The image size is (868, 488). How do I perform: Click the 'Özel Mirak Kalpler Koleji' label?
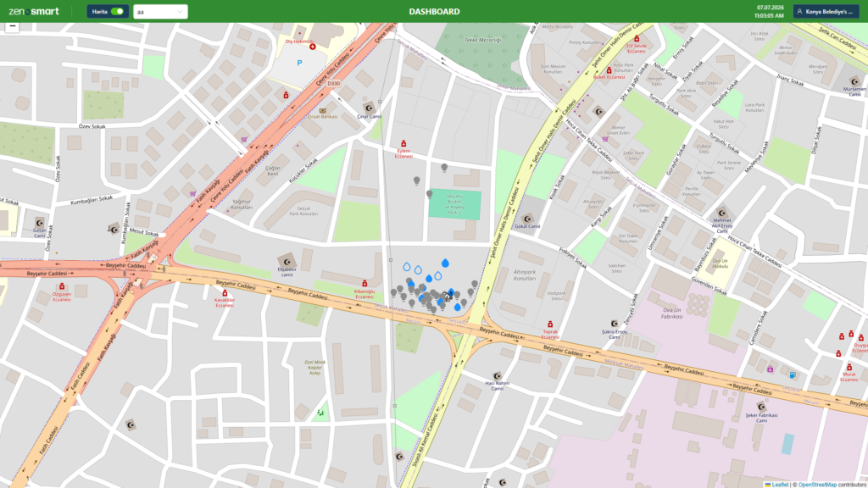pyautogui.click(x=315, y=368)
